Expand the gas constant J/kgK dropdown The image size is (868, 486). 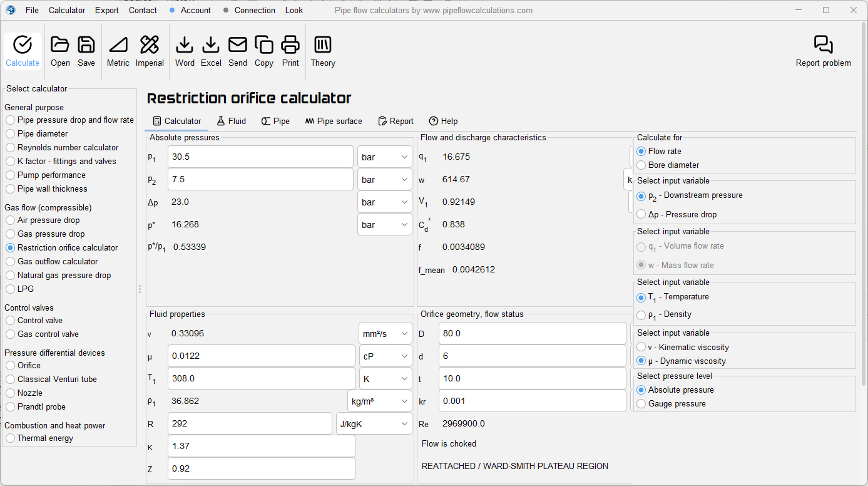[x=374, y=424]
